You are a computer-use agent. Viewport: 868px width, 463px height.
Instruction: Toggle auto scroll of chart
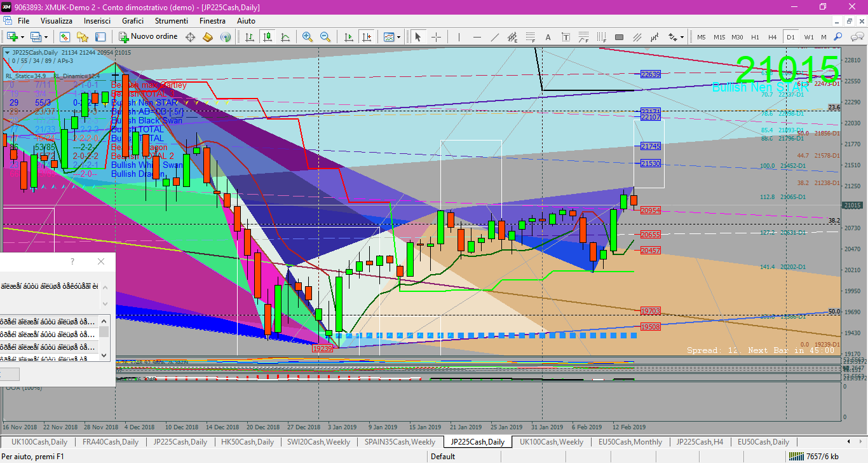348,37
